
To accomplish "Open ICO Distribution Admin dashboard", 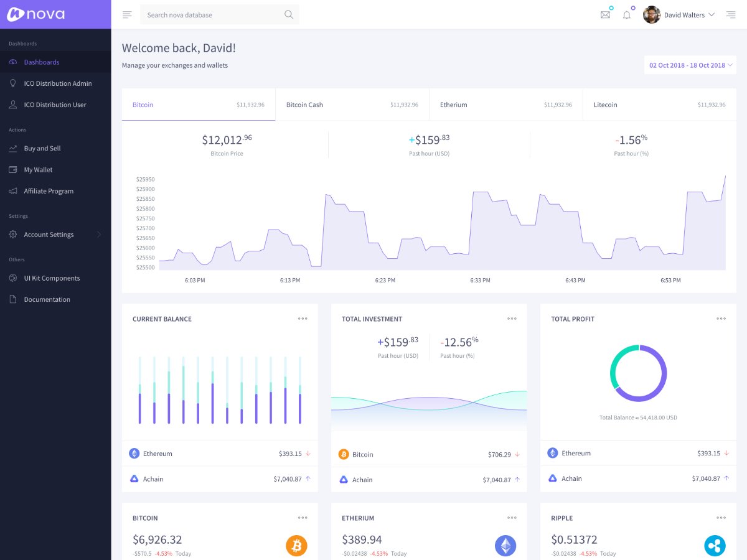I will [x=58, y=83].
